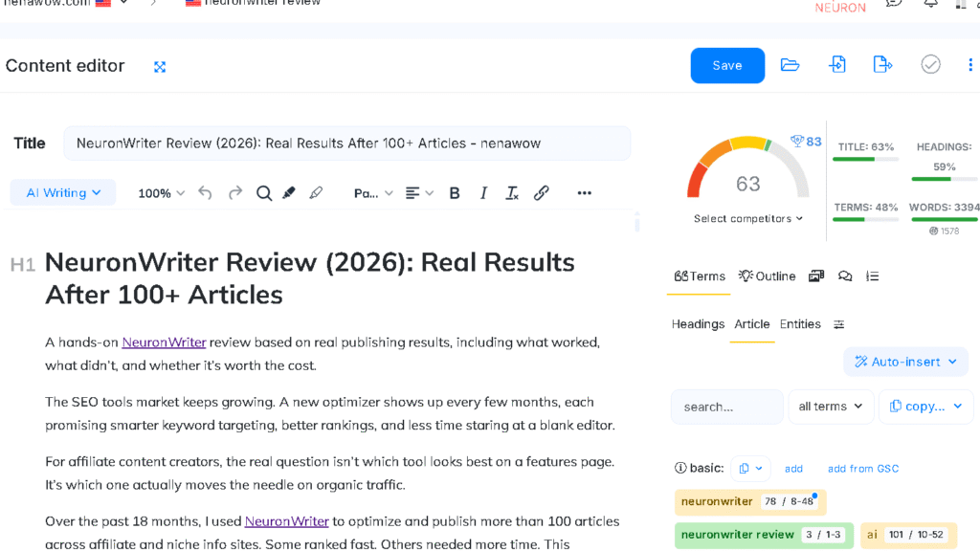The width and height of the screenshot is (980, 551).
Task: Open the Auto-insert dropdown
Action: 905,362
